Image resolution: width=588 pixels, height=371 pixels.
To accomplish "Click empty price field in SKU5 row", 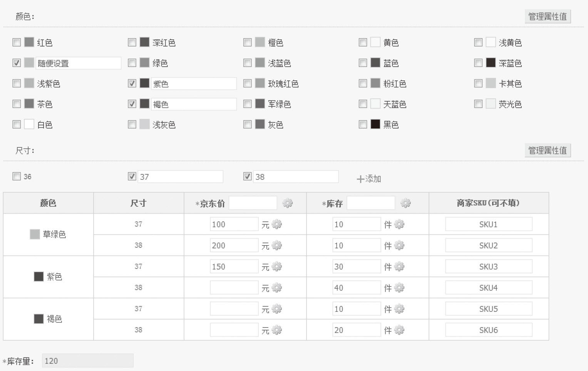I will coord(234,309).
